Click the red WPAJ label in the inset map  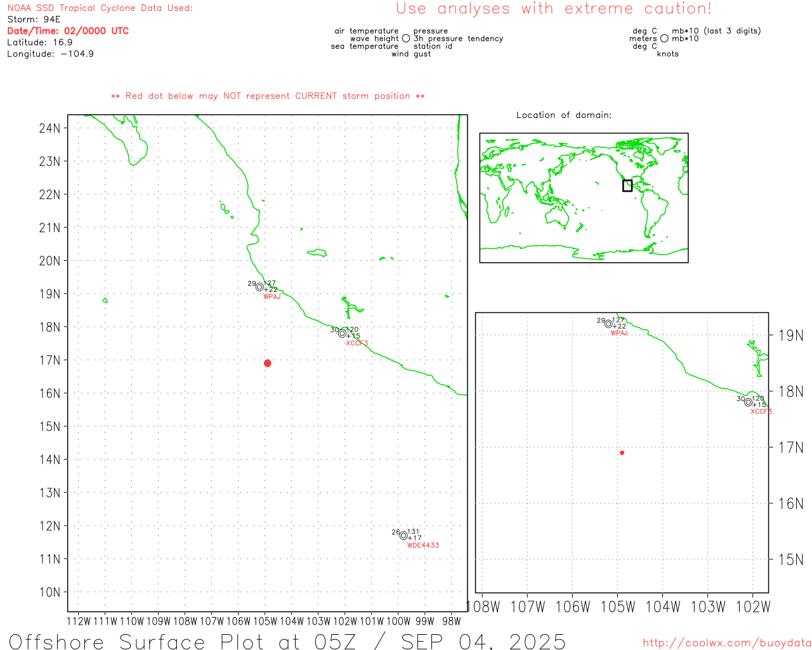619,333
